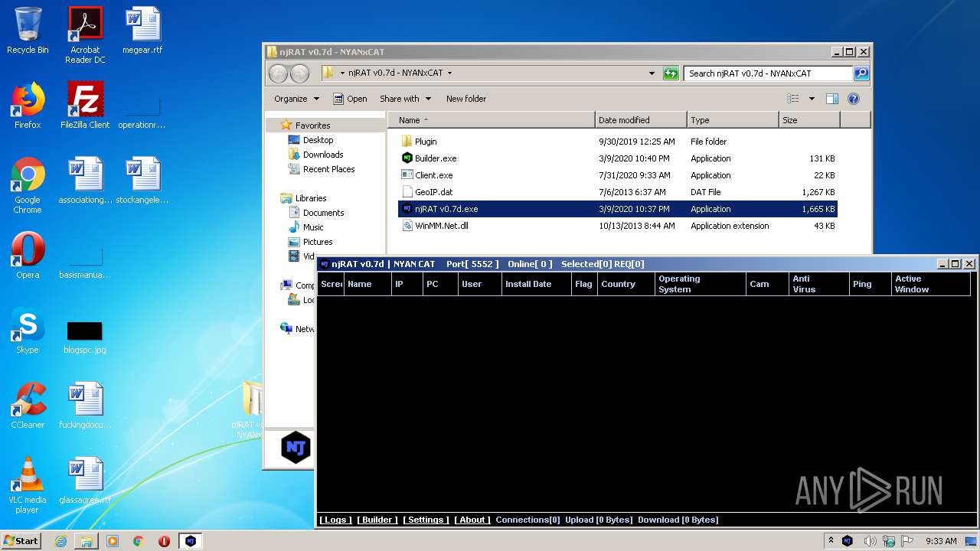Click the Active Window column header
This screenshot has height=551, width=980.
tap(930, 284)
